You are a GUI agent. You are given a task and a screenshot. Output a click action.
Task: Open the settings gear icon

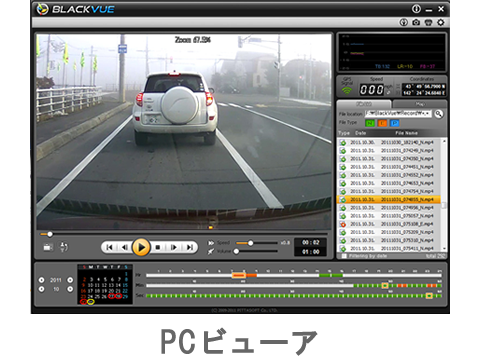tap(441, 22)
